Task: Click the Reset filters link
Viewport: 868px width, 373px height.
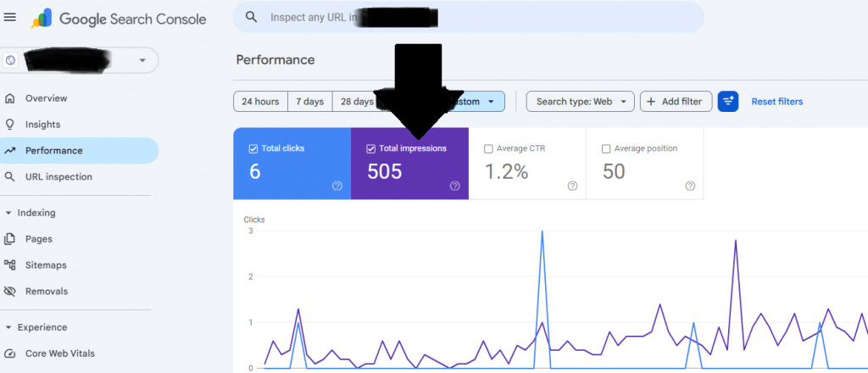Action: click(776, 102)
